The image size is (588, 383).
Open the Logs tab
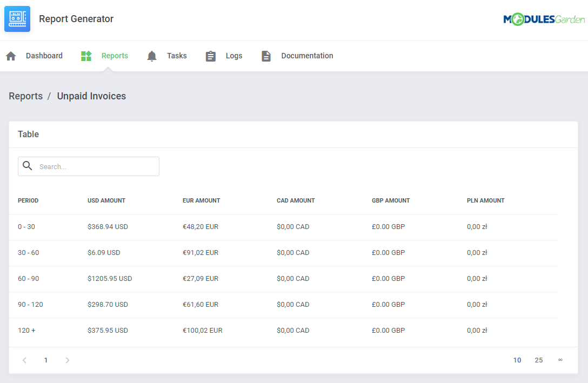234,56
